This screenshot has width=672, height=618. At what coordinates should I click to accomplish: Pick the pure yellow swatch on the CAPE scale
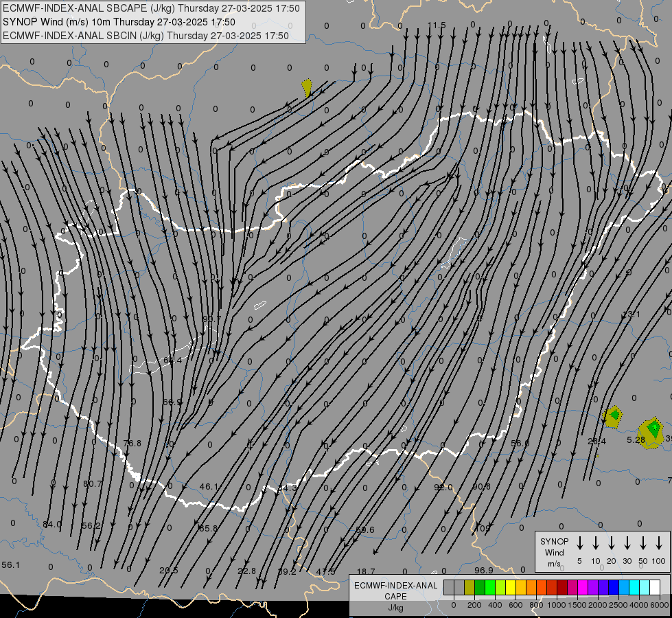coord(511,588)
